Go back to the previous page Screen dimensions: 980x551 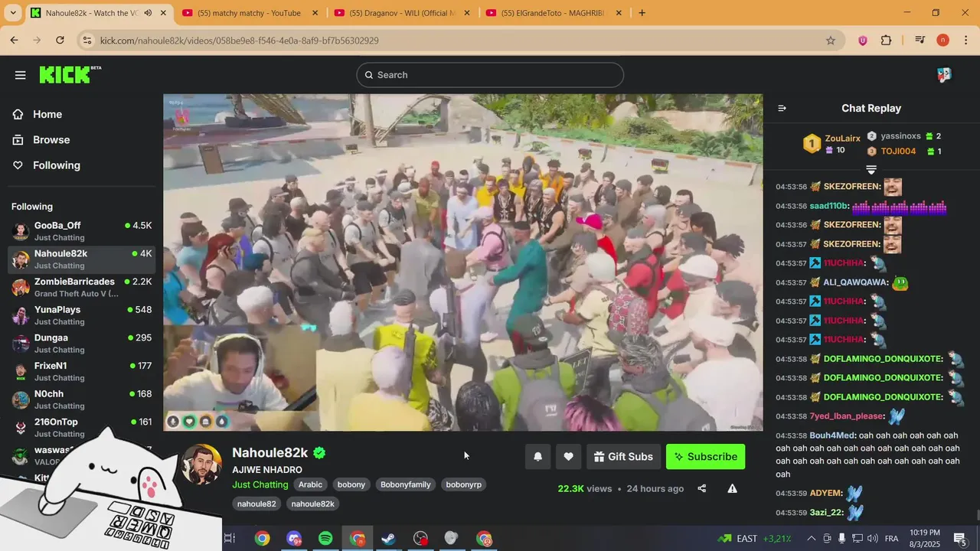14,41
